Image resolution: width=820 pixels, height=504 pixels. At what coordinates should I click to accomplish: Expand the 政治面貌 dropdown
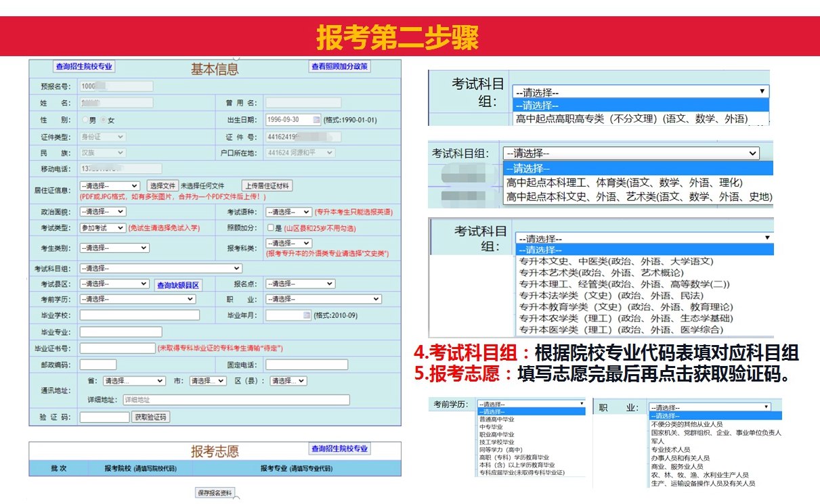click(102, 212)
